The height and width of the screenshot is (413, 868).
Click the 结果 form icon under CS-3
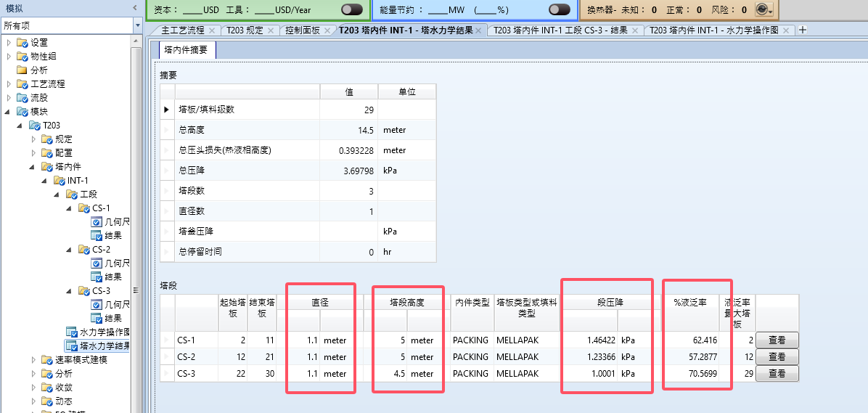(x=96, y=319)
